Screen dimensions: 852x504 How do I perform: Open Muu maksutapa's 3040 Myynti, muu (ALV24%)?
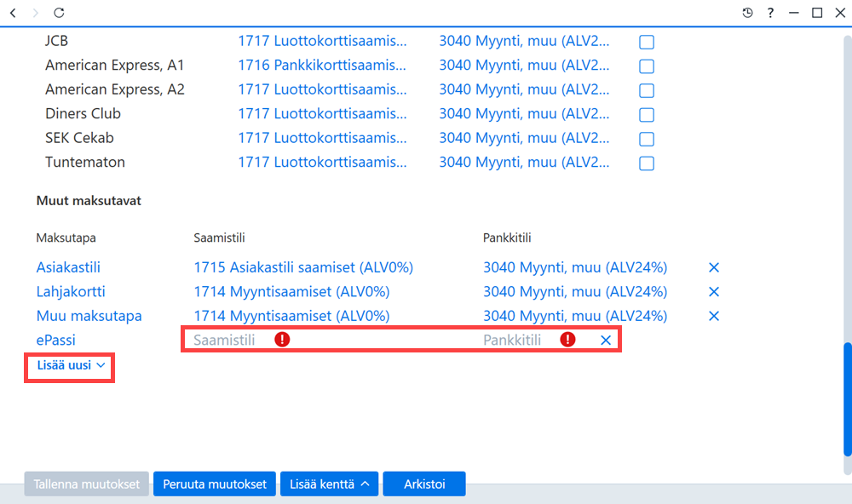(575, 316)
